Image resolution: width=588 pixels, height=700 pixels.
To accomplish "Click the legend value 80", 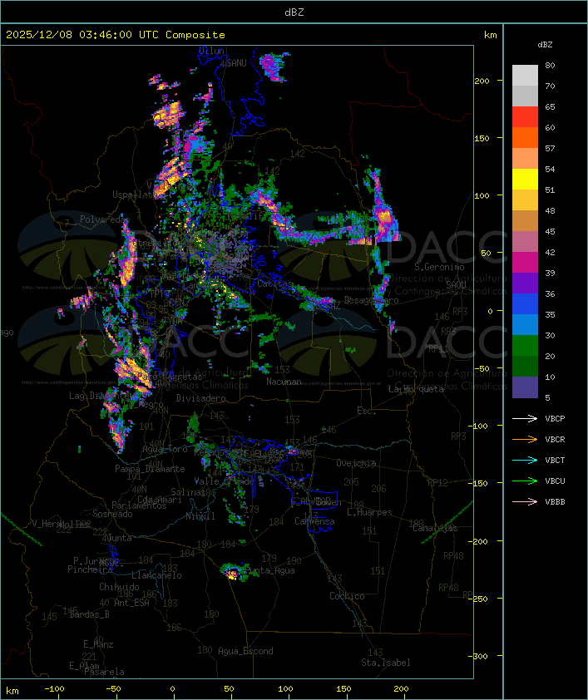I will click(x=550, y=65).
